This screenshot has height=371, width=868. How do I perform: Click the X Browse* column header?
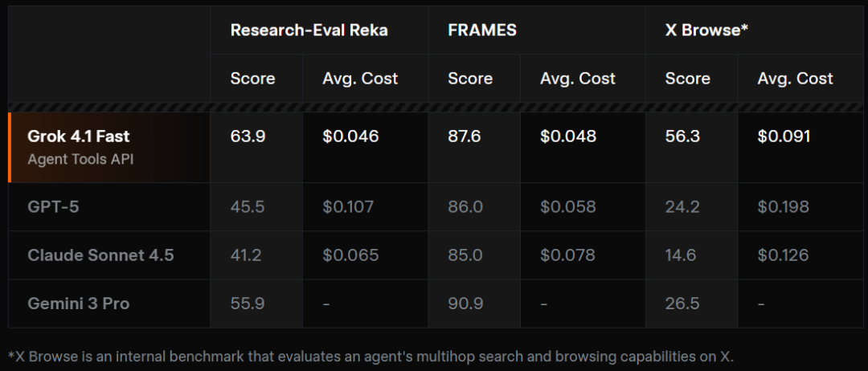point(705,30)
